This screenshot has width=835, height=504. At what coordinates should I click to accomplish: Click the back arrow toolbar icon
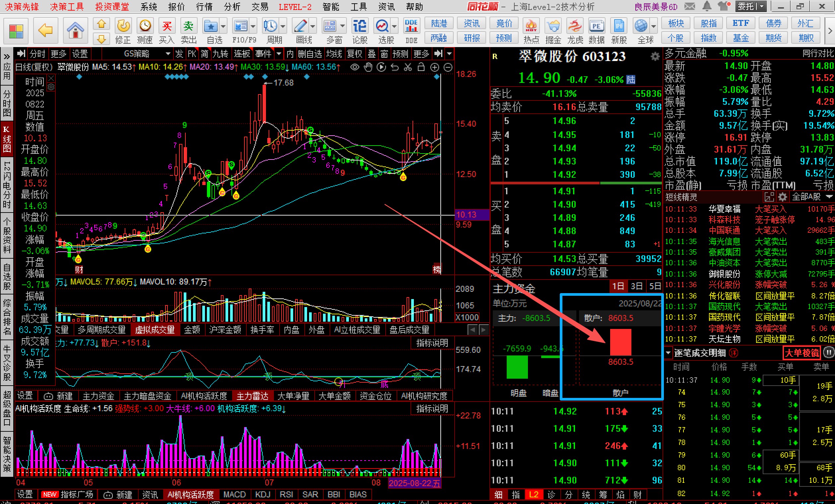coord(45,31)
